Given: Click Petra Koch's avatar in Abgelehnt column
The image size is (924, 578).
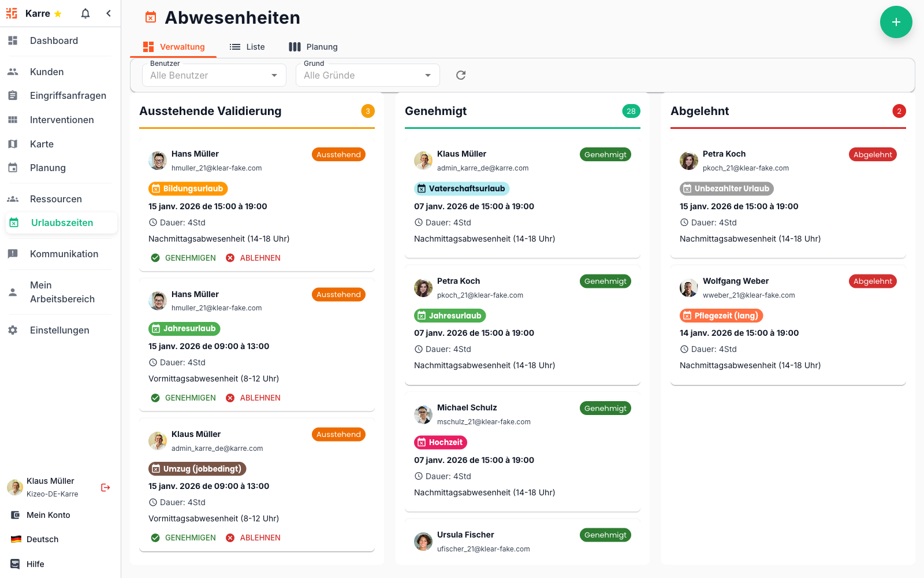Looking at the screenshot, I should coord(688,161).
